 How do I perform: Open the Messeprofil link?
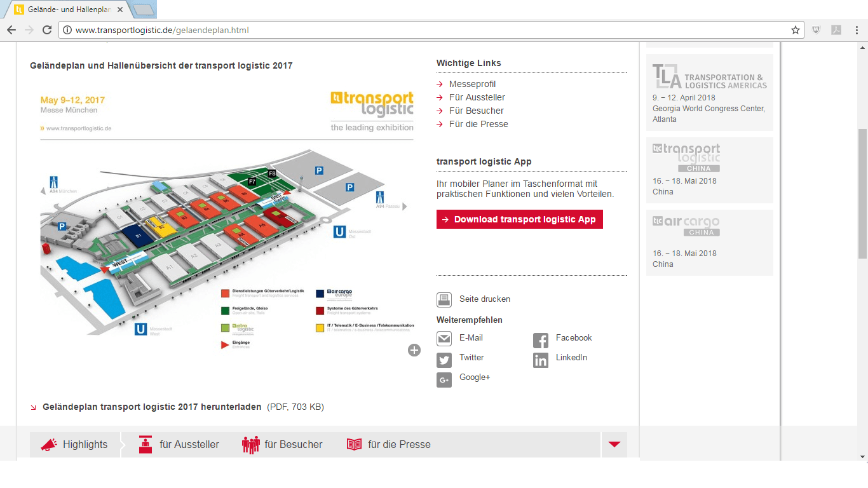pos(472,84)
